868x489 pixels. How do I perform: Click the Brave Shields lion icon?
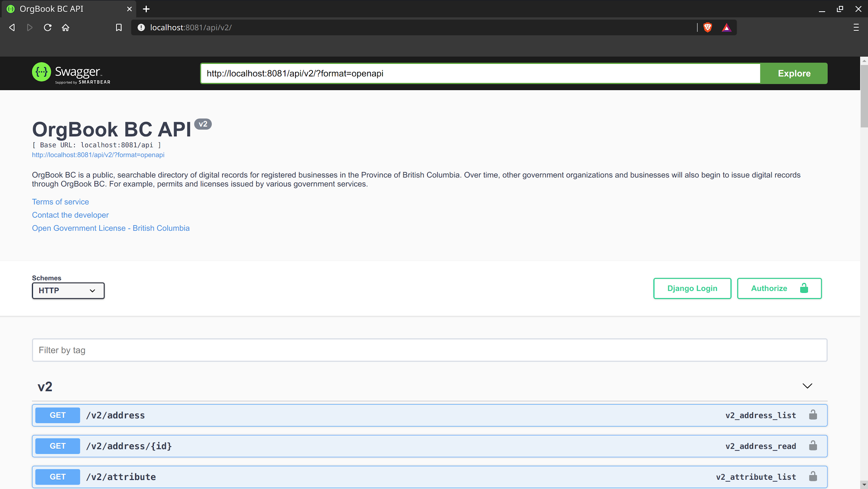click(708, 27)
